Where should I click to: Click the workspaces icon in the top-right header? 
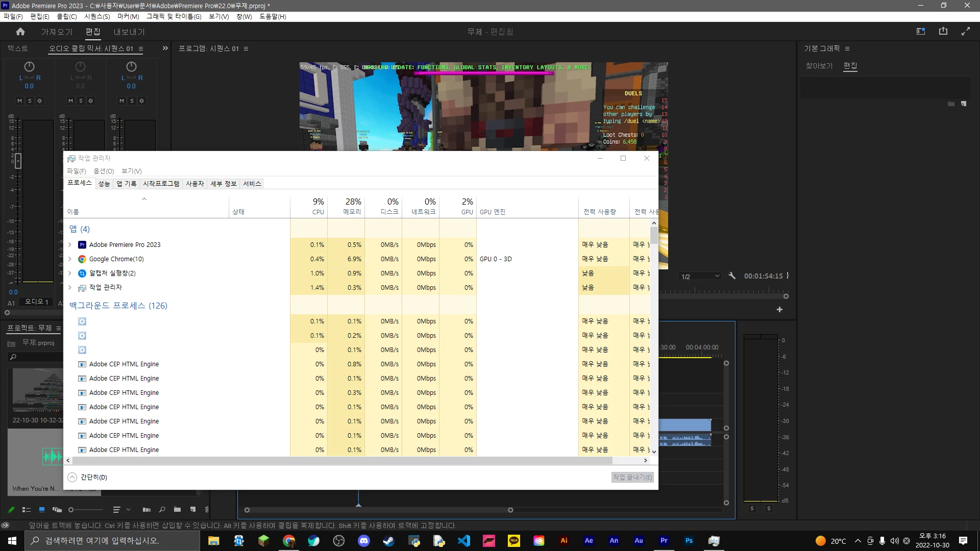tap(920, 32)
